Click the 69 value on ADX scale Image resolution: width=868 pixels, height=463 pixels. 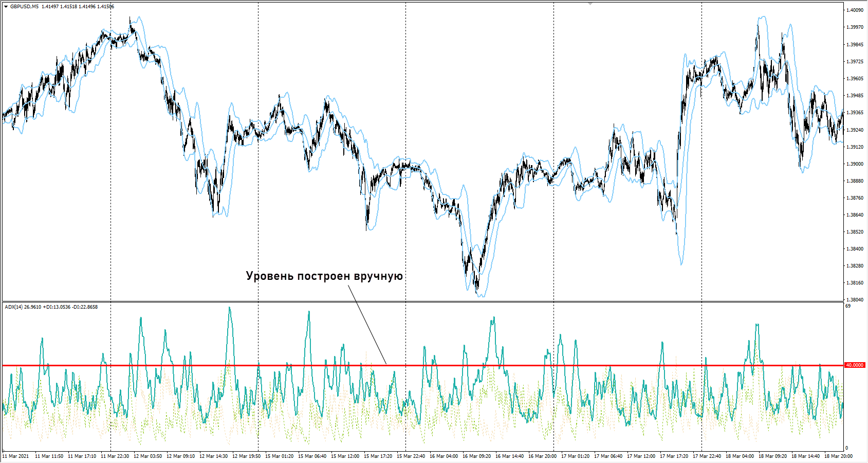pyautogui.click(x=848, y=306)
